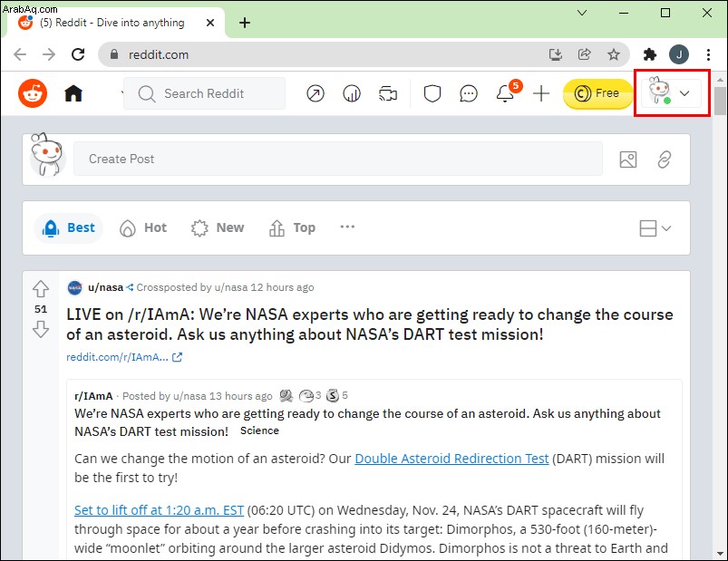This screenshot has width=728, height=561.
Task: Upvote the NASA DART post
Action: 41,288
